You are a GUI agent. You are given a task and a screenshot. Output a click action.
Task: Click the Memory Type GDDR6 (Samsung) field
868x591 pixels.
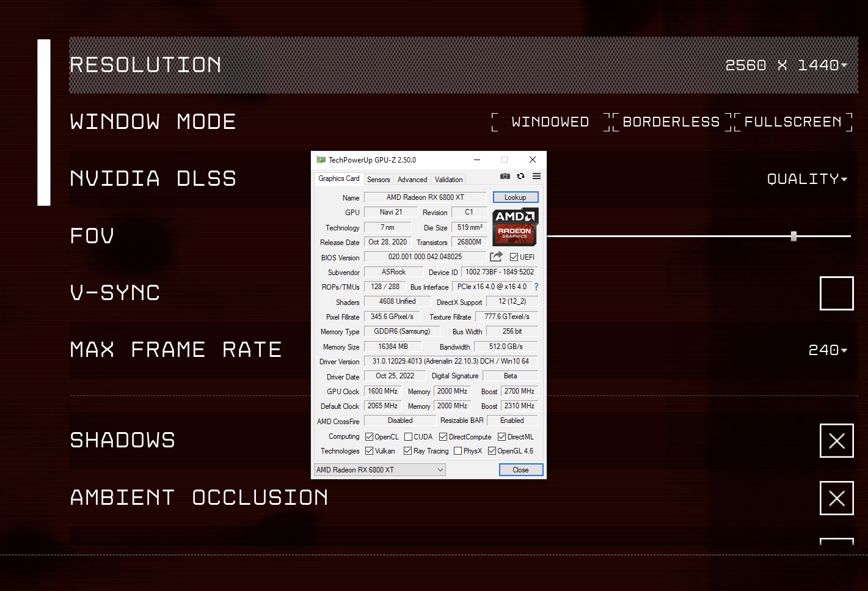pyautogui.click(x=402, y=331)
